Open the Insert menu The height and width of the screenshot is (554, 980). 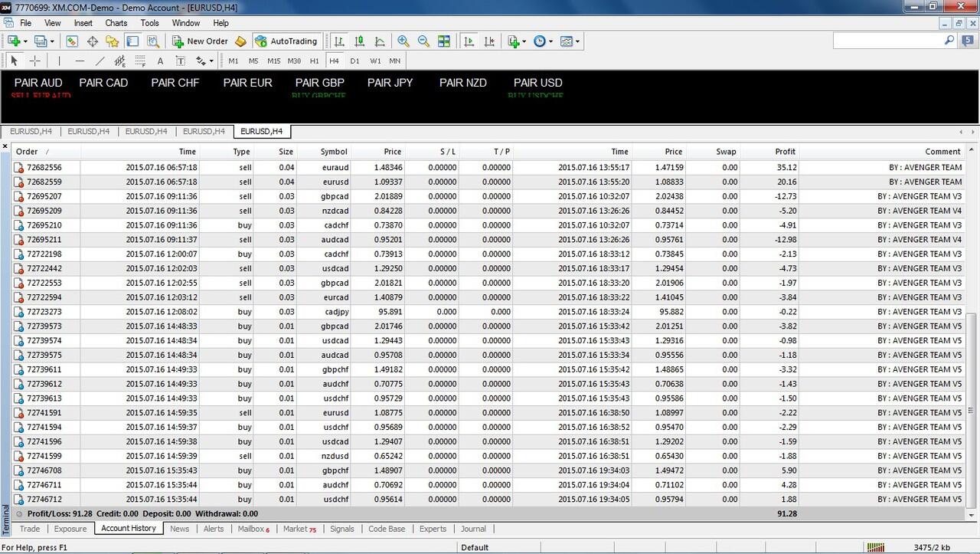click(83, 23)
